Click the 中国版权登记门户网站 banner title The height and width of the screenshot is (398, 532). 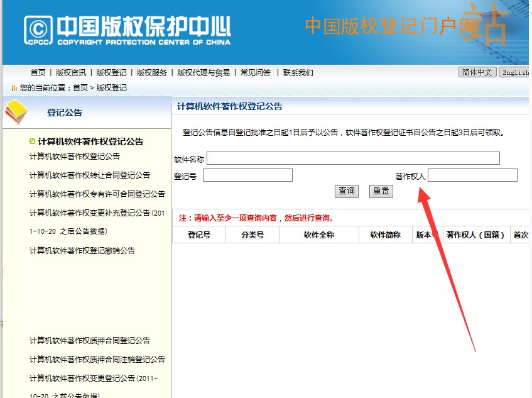(x=406, y=26)
